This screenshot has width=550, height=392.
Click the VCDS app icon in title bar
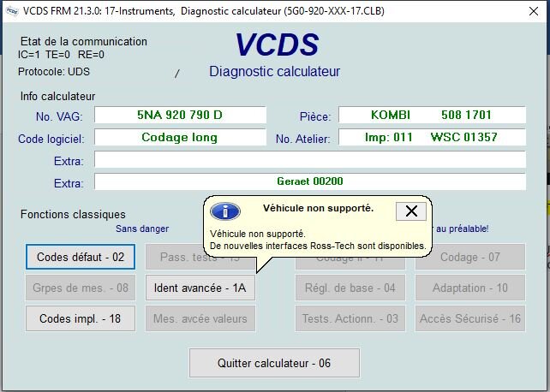tap(12, 11)
